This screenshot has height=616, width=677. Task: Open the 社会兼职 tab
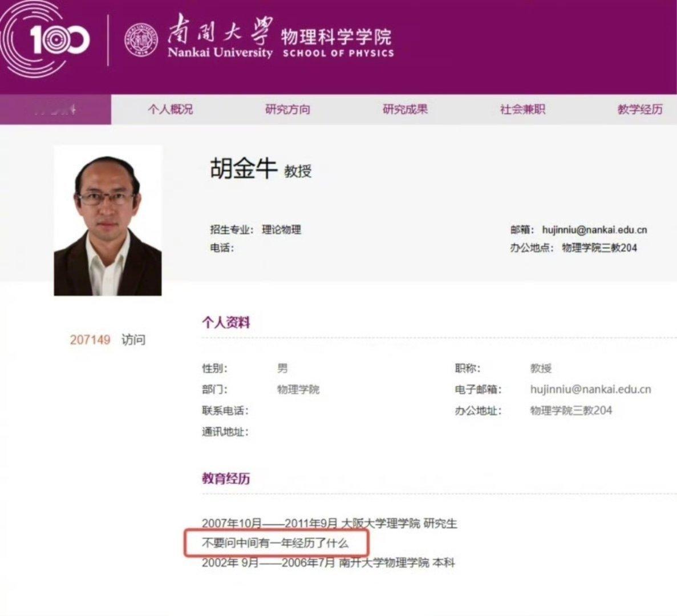522,109
